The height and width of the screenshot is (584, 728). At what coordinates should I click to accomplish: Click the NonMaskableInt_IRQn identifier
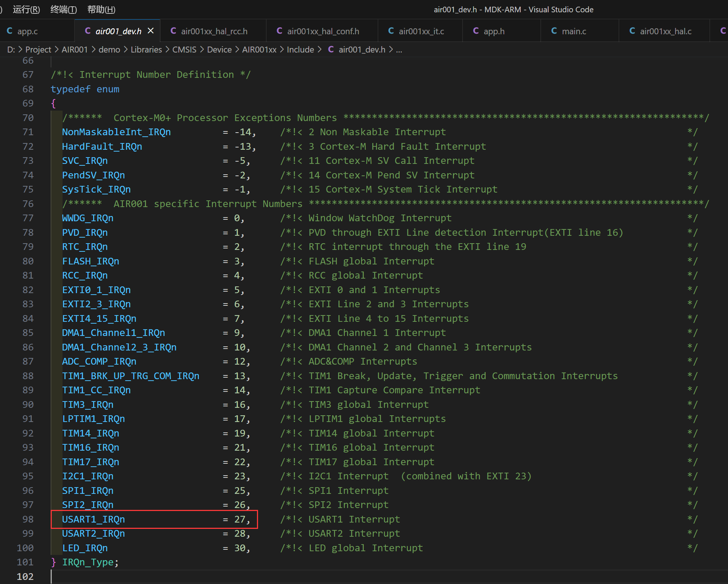[116, 132]
